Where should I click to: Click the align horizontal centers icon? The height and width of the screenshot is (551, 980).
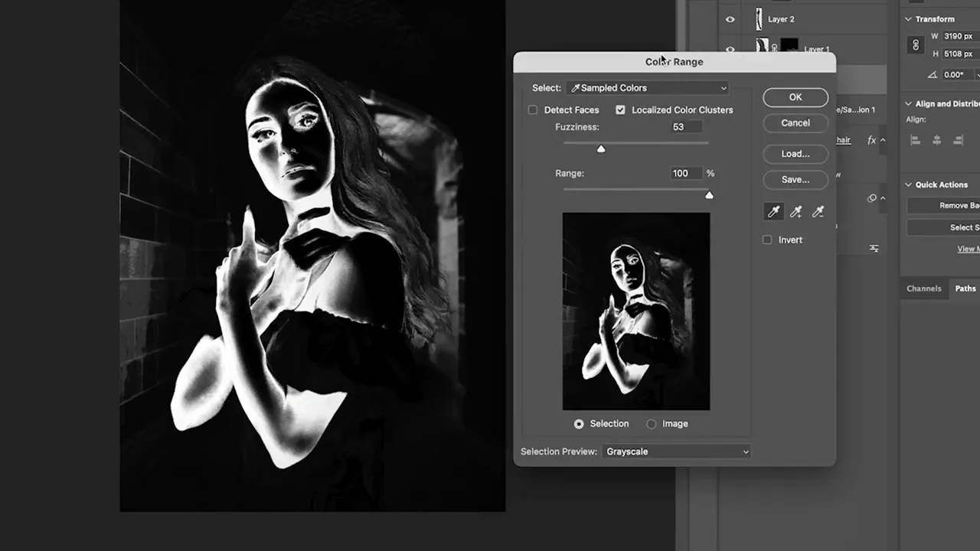click(936, 140)
